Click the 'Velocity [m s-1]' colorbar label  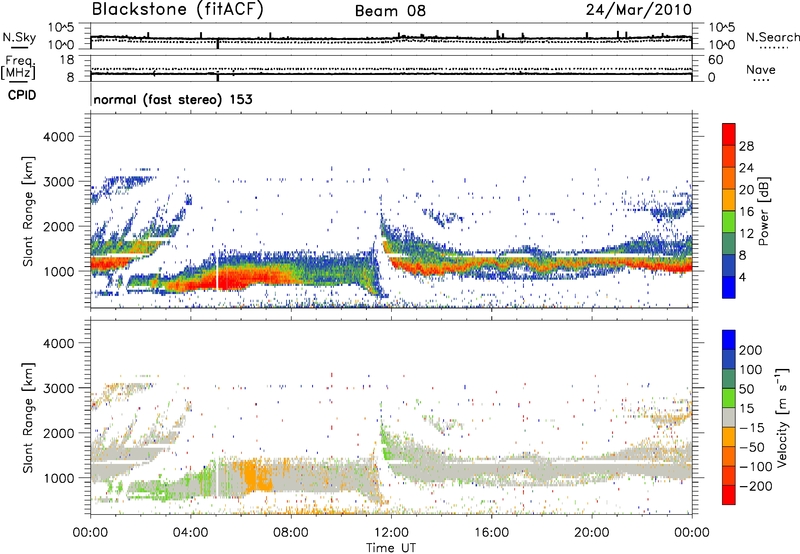click(782, 417)
